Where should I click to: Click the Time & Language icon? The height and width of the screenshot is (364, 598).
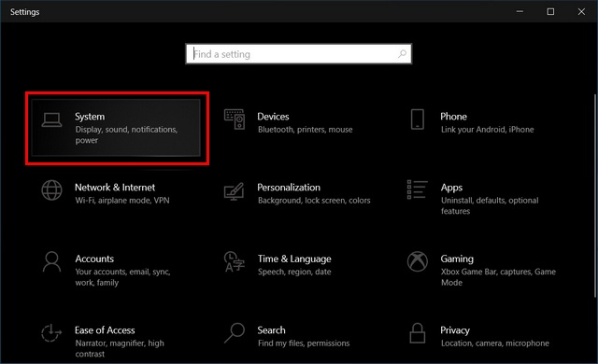coord(235,261)
